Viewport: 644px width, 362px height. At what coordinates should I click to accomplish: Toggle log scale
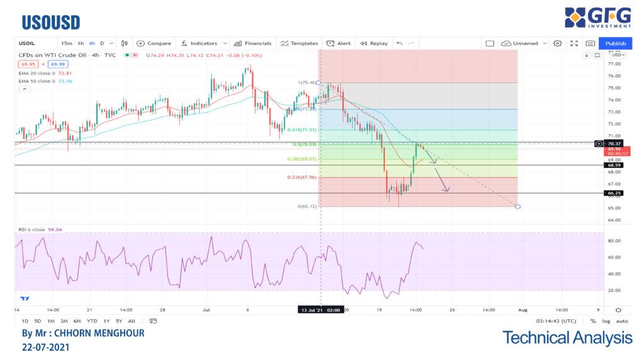tap(606, 321)
